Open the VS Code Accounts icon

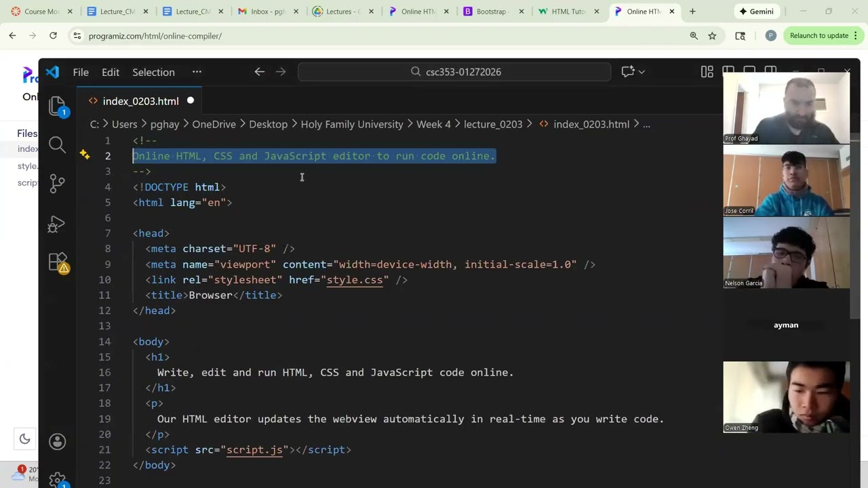(x=58, y=442)
